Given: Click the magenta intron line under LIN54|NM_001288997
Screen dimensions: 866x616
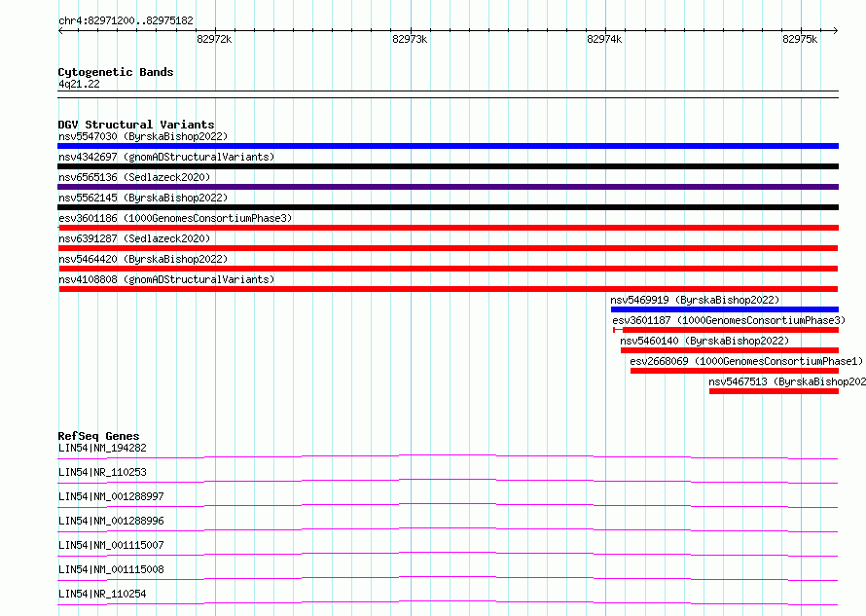Looking at the screenshot, I should (448, 505).
